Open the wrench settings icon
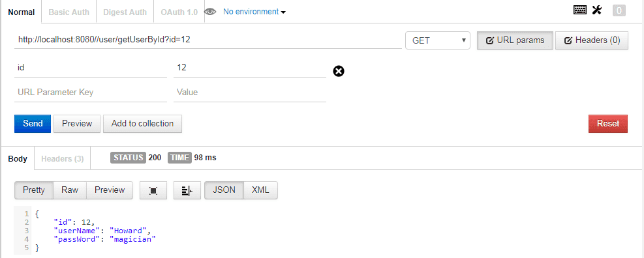The width and height of the screenshot is (644, 258). click(x=597, y=10)
